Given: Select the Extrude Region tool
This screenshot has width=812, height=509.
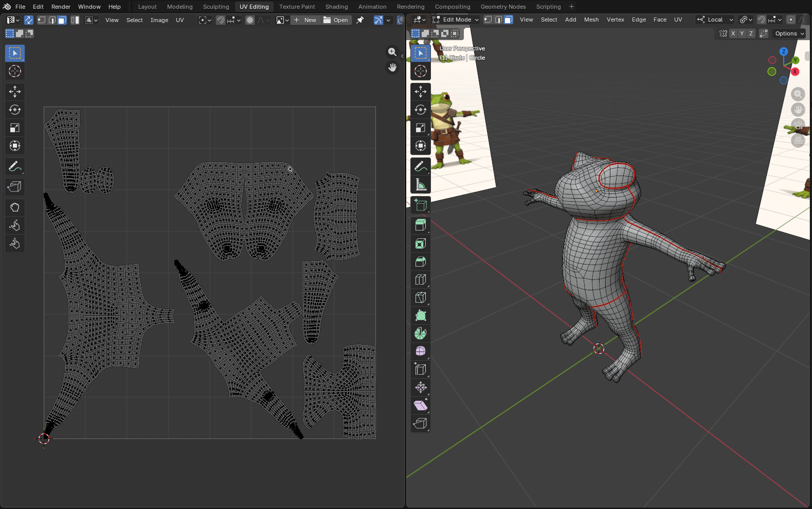Looking at the screenshot, I should 420,225.
